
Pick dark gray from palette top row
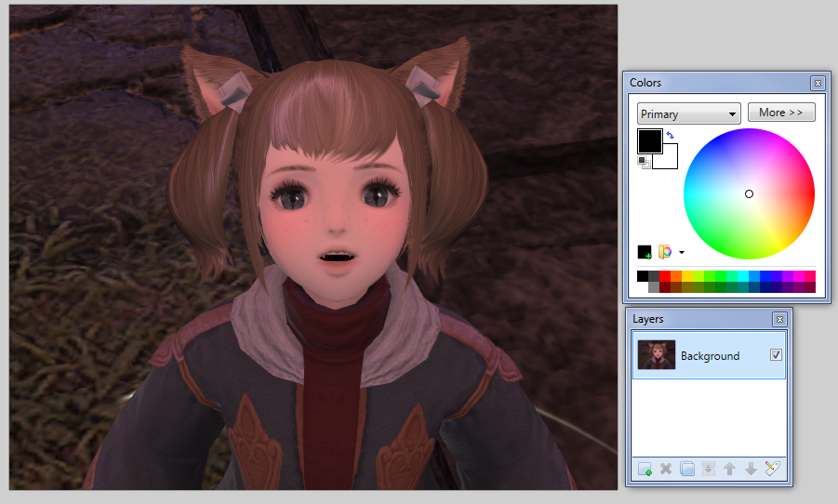pos(654,276)
